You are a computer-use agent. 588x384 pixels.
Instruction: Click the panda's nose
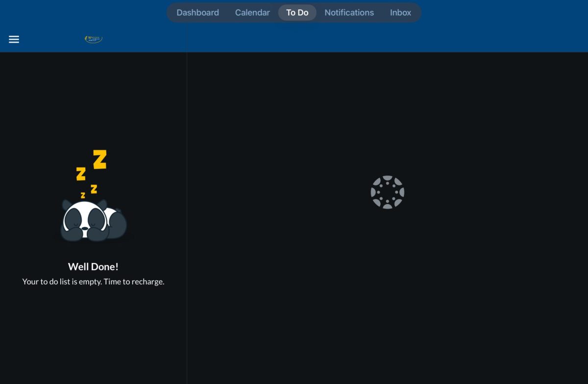point(85,228)
